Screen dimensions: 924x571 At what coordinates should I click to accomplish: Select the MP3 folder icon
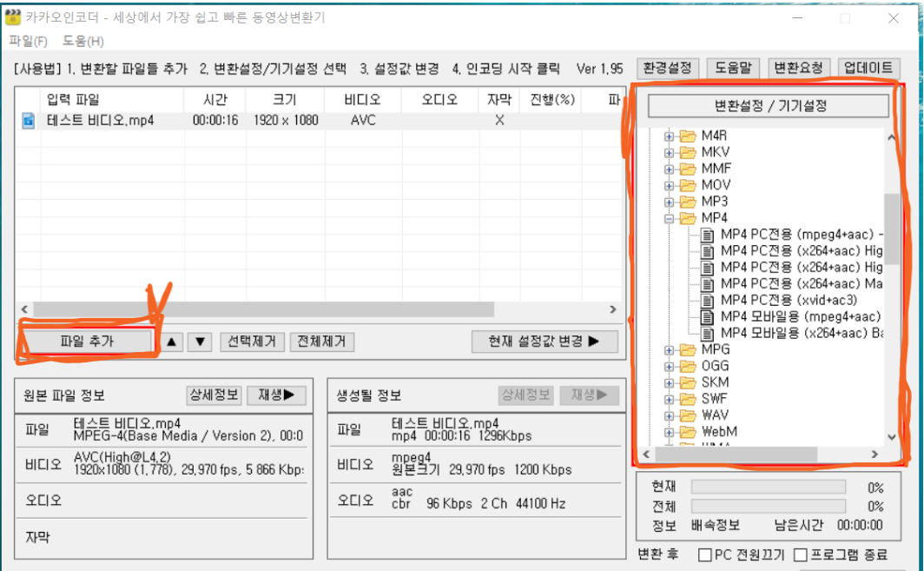[x=688, y=203]
